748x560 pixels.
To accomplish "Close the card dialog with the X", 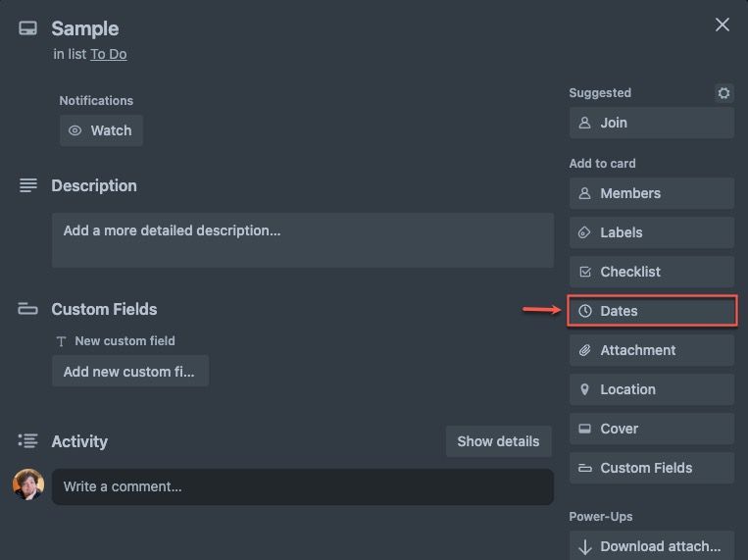I will click(723, 25).
